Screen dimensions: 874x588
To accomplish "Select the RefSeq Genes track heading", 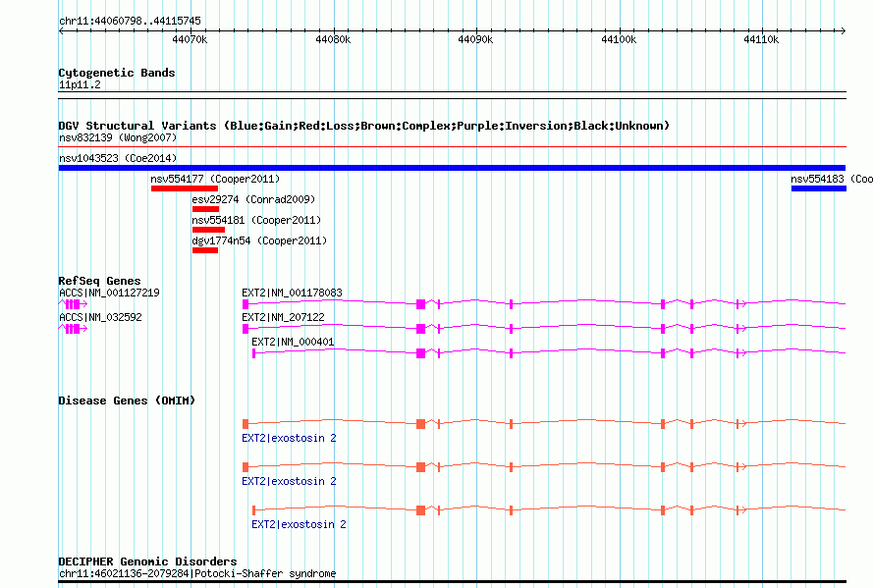I will [100, 281].
